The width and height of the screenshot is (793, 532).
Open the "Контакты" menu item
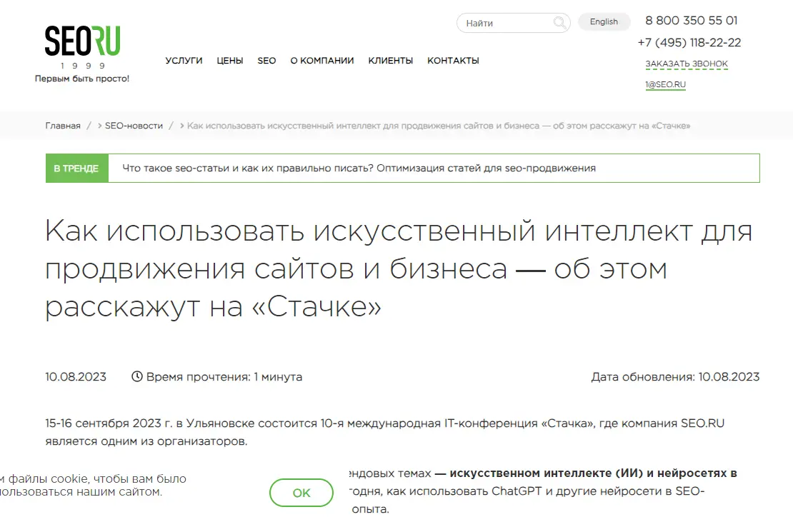(x=453, y=61)
